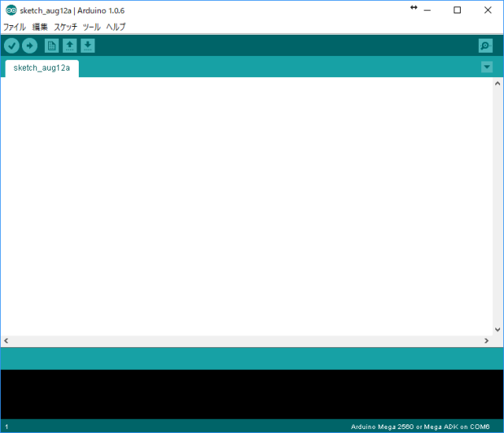
Task: Save the sketch with the down-arrow icon
Action: 87,46
